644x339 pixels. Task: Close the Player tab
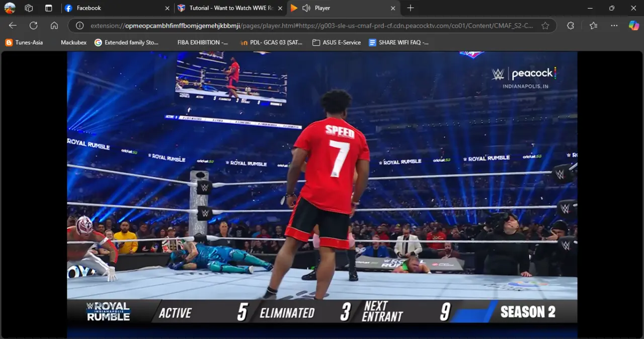(x=393, y=8)
